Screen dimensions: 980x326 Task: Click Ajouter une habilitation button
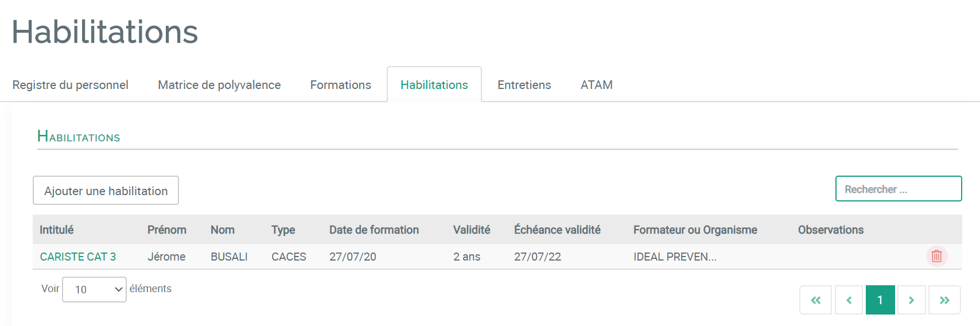point(106,191)
